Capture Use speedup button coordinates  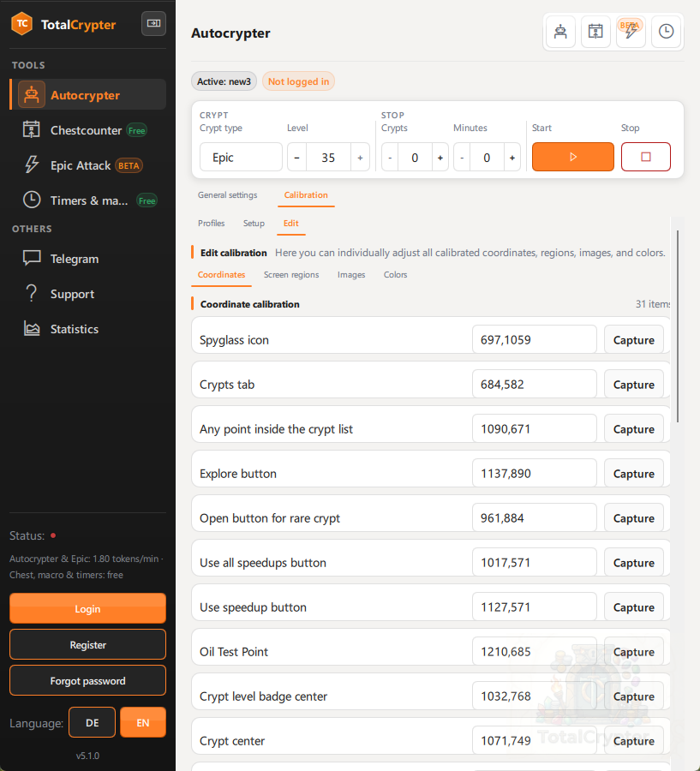point(633,607)
